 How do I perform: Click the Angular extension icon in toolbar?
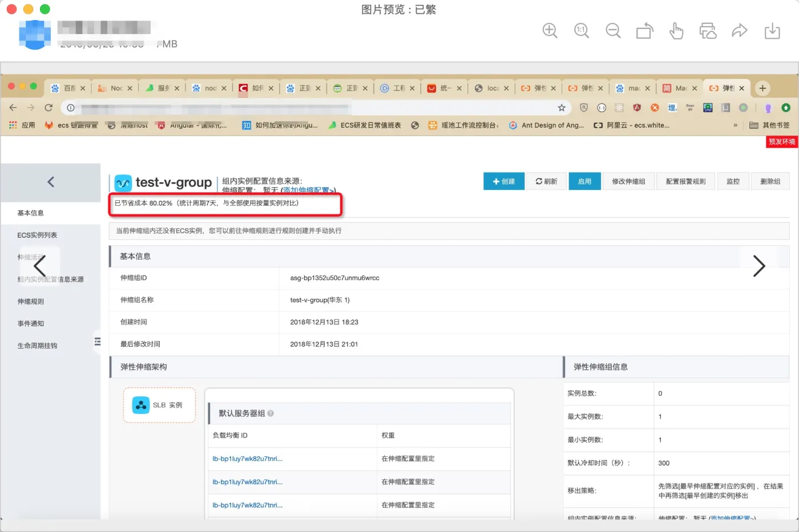637,107
